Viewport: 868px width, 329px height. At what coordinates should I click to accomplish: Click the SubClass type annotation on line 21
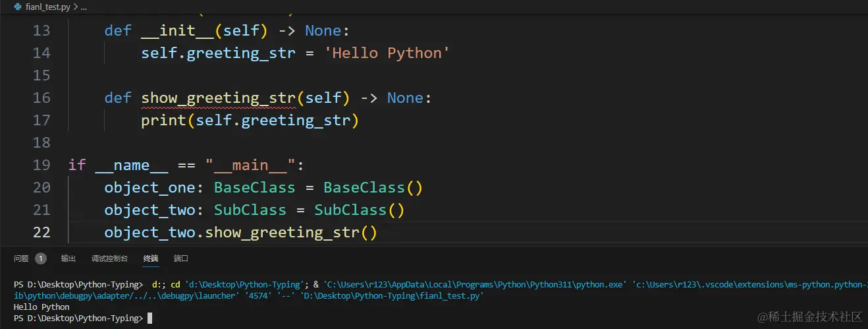(x=250, y=210)
